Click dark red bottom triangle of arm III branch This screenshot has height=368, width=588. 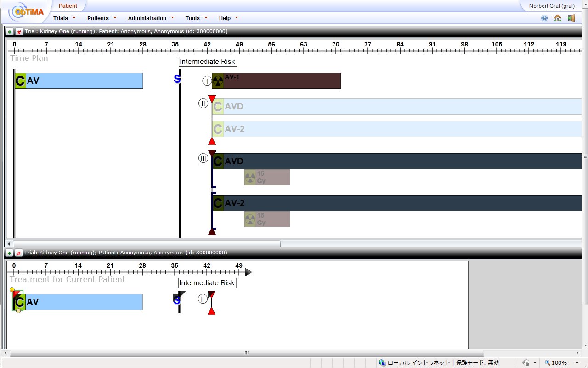212,231
